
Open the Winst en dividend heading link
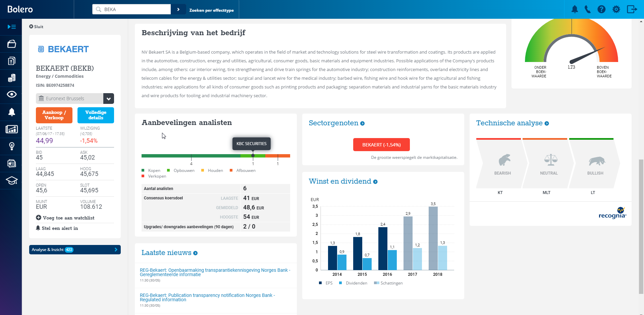coord(340,181)
